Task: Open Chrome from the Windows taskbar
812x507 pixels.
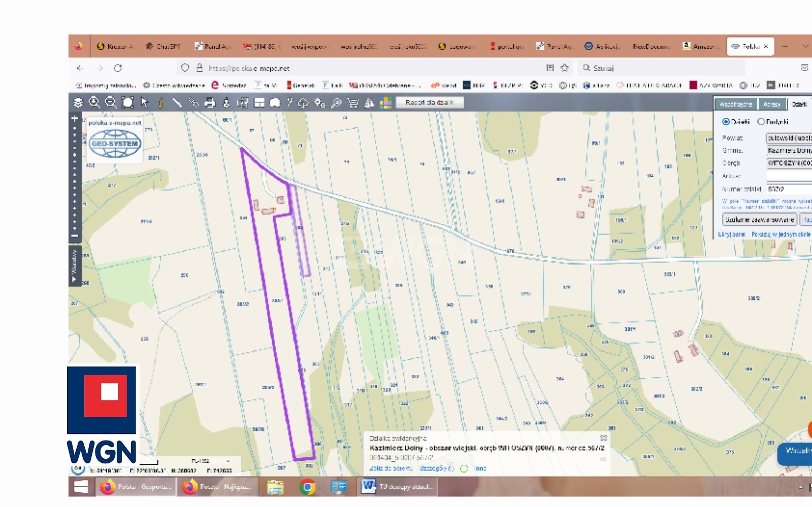Action: pyautogui.click(x=307, y=487)
